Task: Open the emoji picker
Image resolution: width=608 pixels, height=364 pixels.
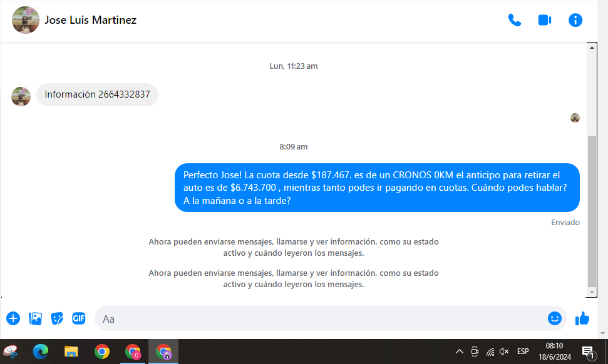Action: (x=554, y=318)
